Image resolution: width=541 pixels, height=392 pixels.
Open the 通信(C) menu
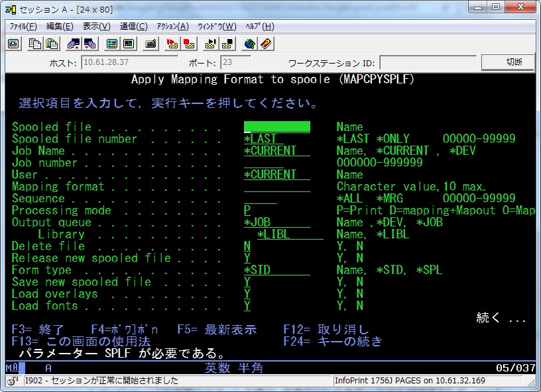point(133,26)
